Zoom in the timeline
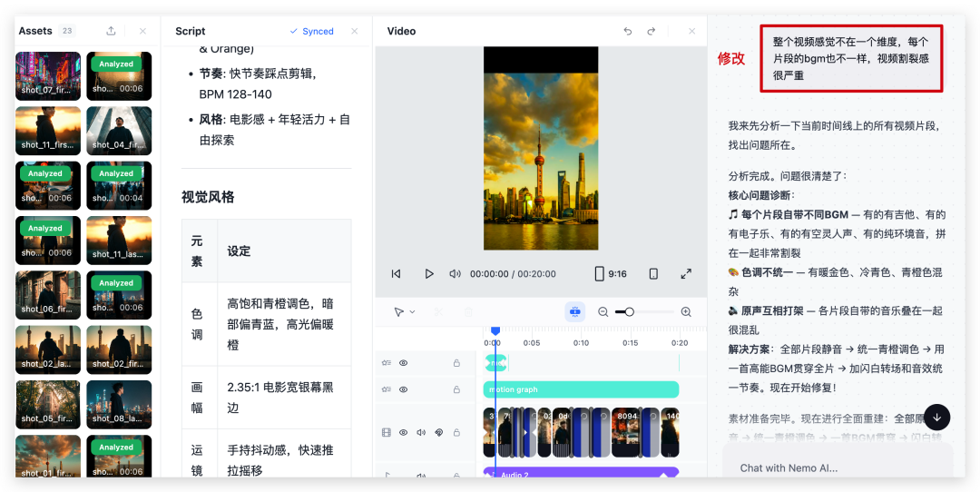Viewport: 980px width, 492px height. [x=686, y=311]
